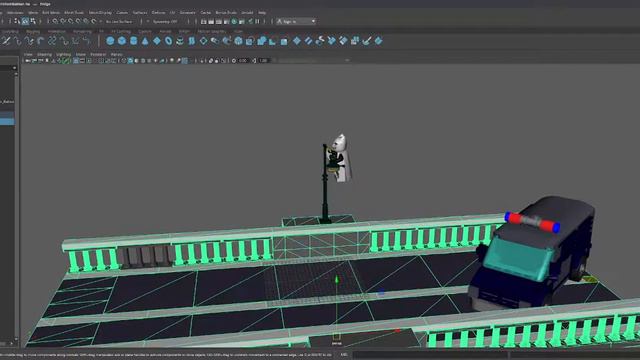Select the pencil curve tool in shelf
This screenshot has width=640, height=360.
pos(6,41)
